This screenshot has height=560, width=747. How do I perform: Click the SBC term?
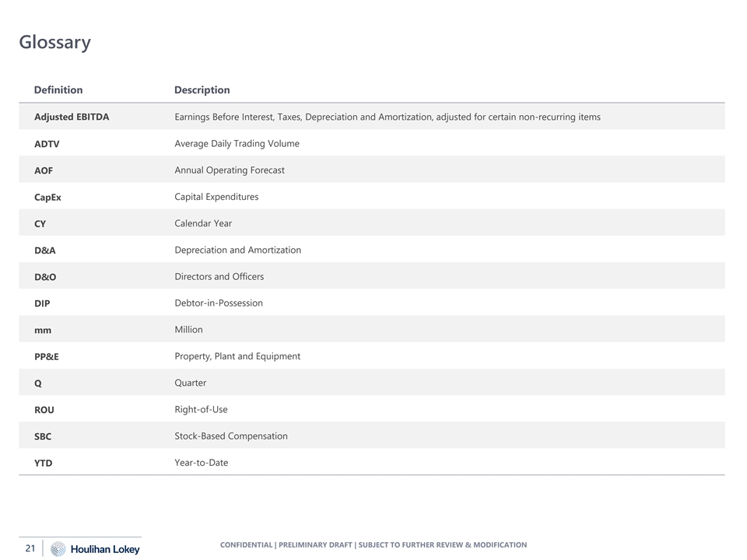pyautogui.click(x=43, y=437)
